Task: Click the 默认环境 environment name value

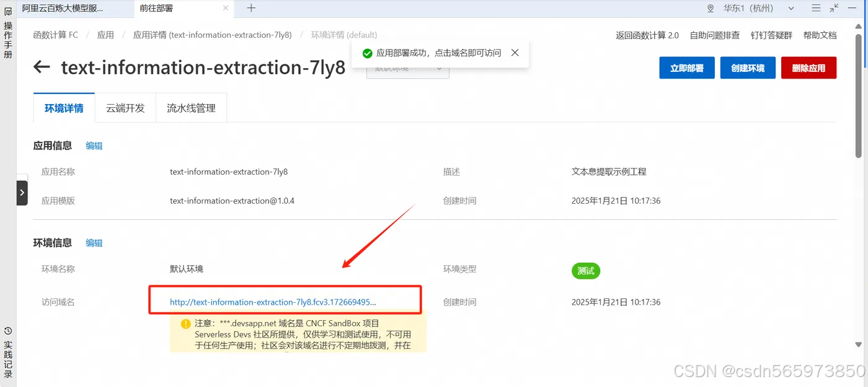Action: [187, 269]
